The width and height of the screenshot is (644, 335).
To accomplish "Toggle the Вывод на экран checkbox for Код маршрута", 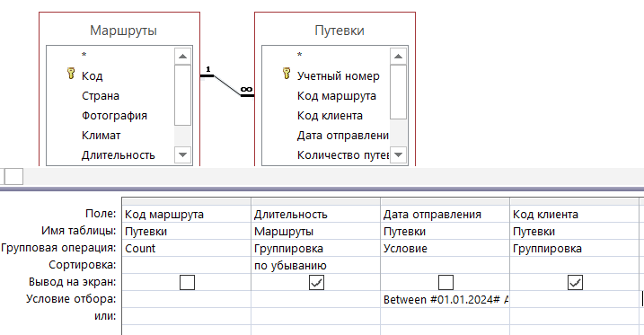I will [188, 282].
